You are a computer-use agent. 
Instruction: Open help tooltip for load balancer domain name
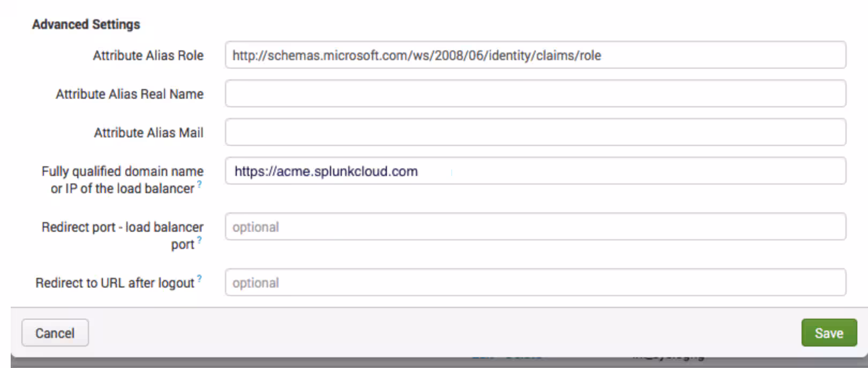click(x=199, y=184)
